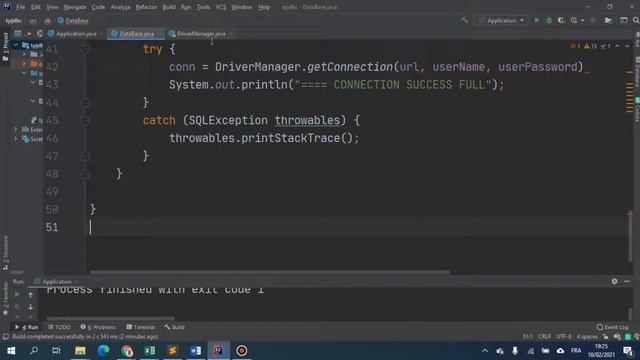Open the Navigate menu

point(75,7)
